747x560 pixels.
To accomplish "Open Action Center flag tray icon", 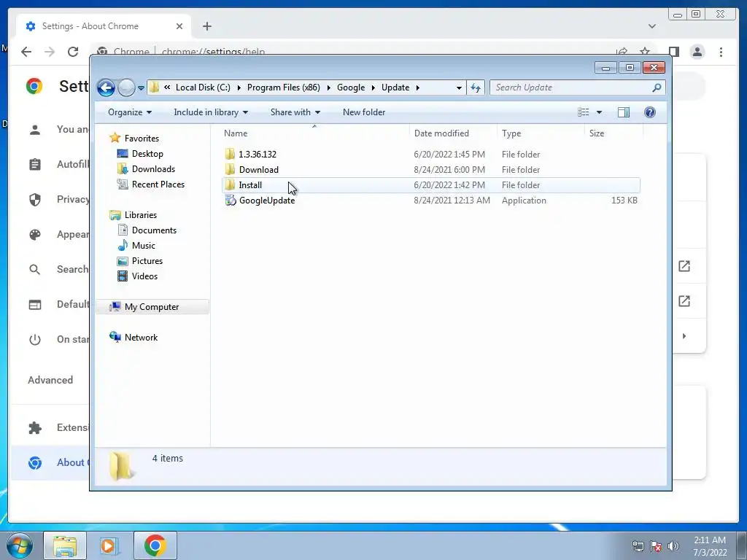I will click(x=656, y=546).
